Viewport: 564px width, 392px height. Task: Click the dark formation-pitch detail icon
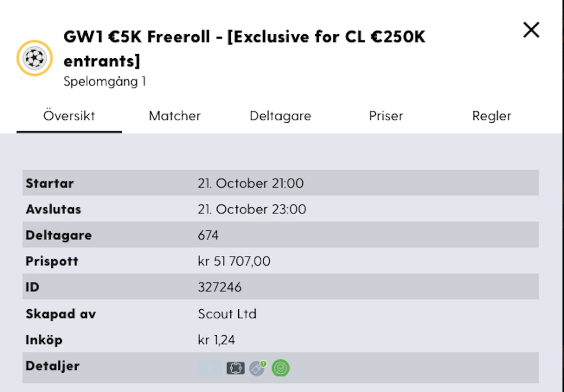pos(235,368)
